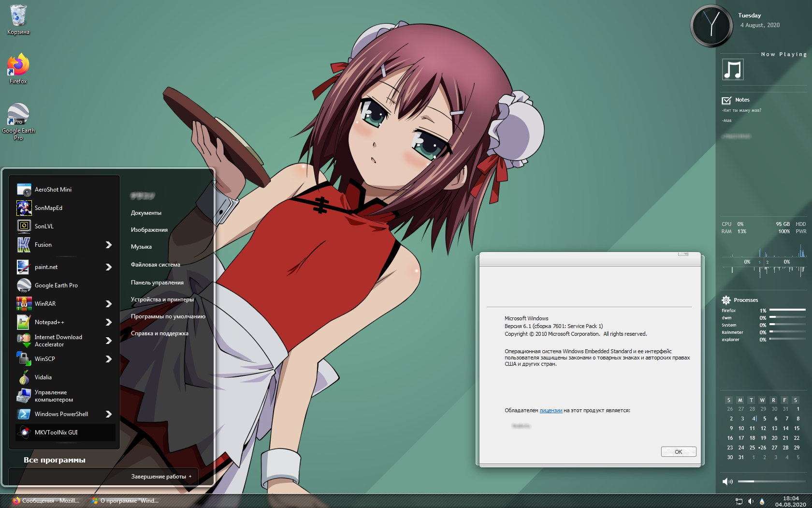Launch AeroShot Mini from Start menu

click(x=65, y=190)
